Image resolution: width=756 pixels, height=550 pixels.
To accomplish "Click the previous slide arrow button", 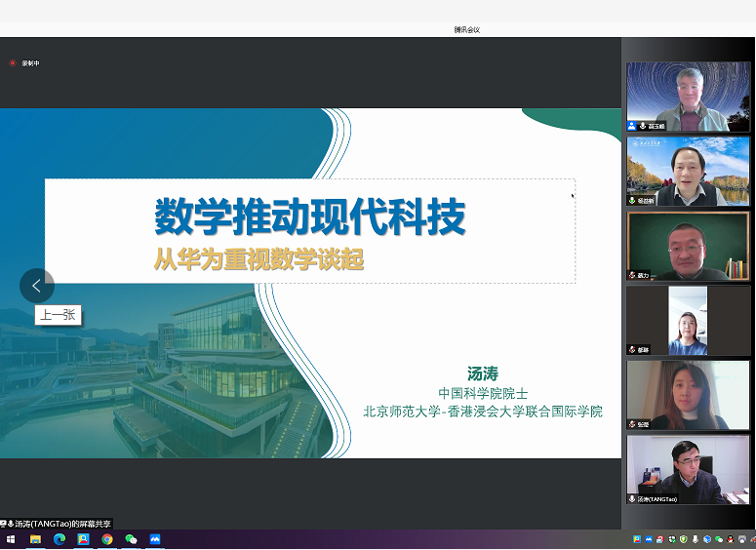I will [x=37, y=286].
